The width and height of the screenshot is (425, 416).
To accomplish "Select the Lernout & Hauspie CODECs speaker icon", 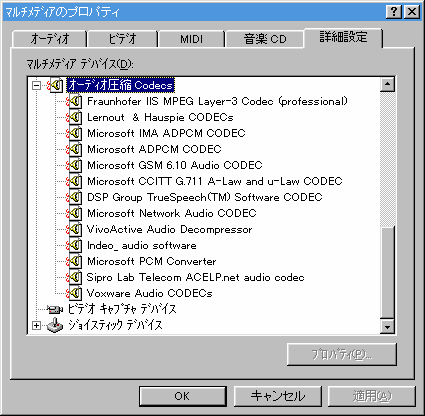I will tap(74, 117).
